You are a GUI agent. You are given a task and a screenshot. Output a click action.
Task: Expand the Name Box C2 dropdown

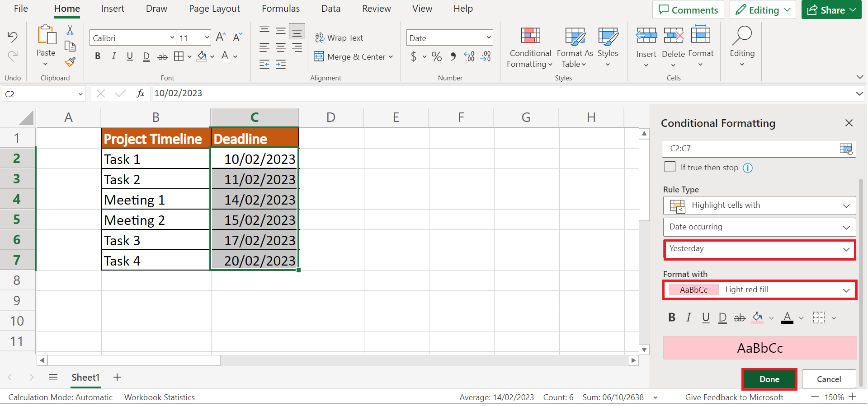(80, 94)
